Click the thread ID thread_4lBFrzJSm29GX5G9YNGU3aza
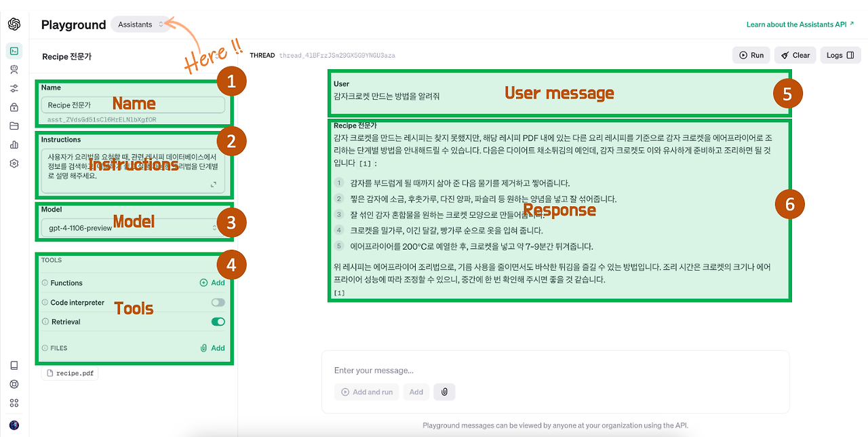The width and height of the screenshot is (868, 437). click(x=337, y=55)
